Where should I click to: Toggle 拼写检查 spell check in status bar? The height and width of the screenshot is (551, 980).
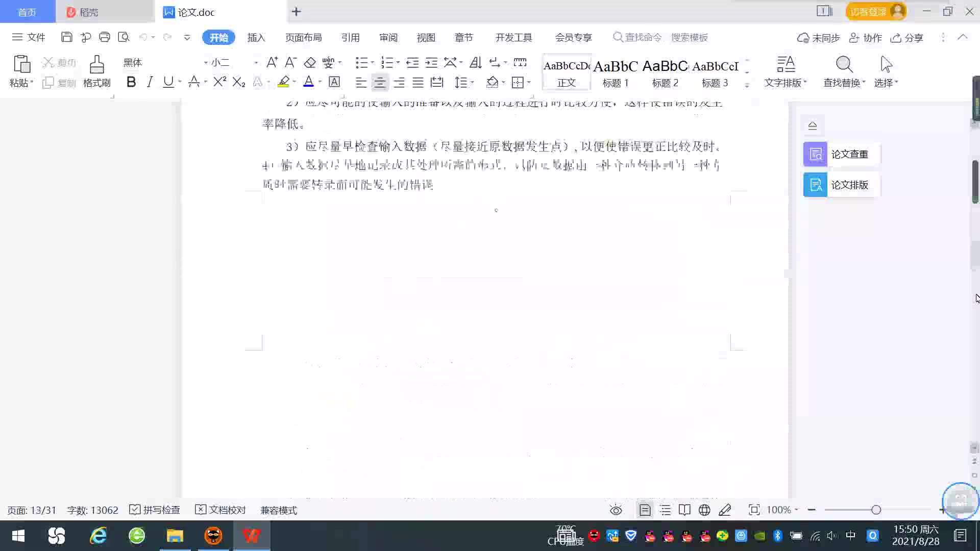155,510
